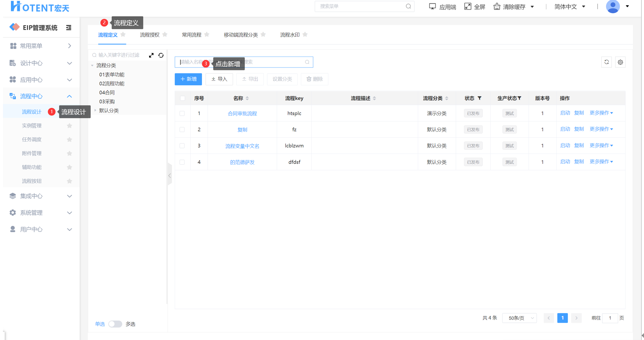644x340 pixels.
Task: Click the 状态 column filter icon
Action: click(479, 98)
